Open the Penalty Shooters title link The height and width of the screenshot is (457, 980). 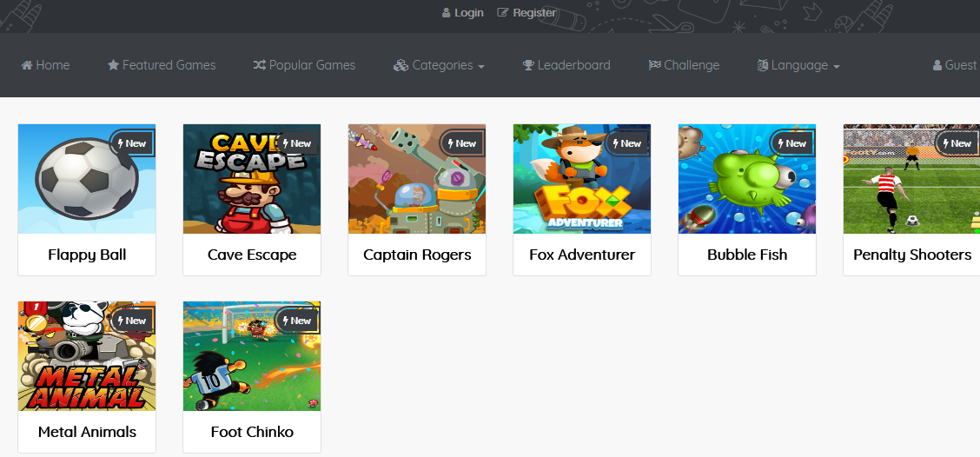point(912,255)
